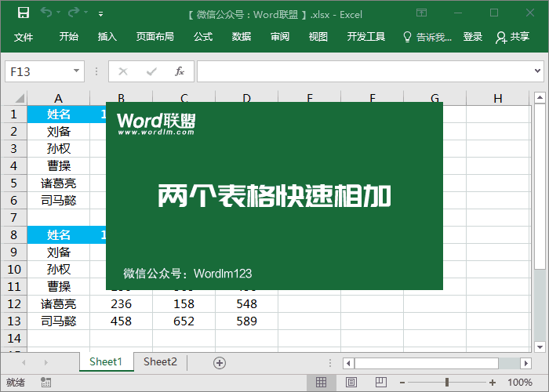Open the Undo history dropdown arrow

click(x=59, y=13)
